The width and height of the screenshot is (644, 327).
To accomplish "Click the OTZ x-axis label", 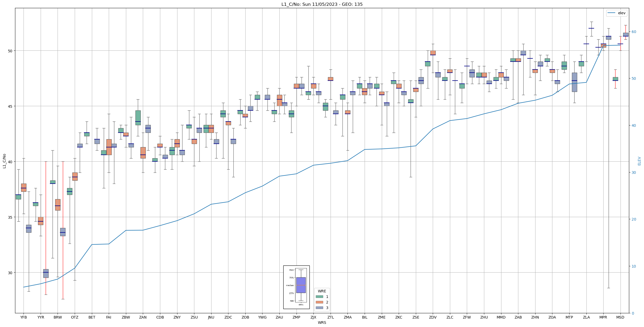I will (75, 317).
